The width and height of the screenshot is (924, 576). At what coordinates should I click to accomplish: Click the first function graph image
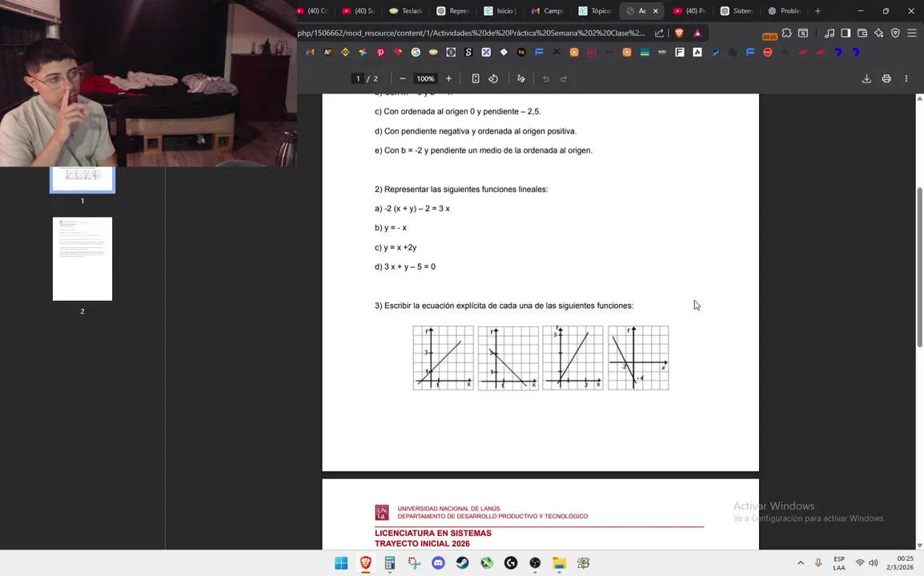point(443,358)
